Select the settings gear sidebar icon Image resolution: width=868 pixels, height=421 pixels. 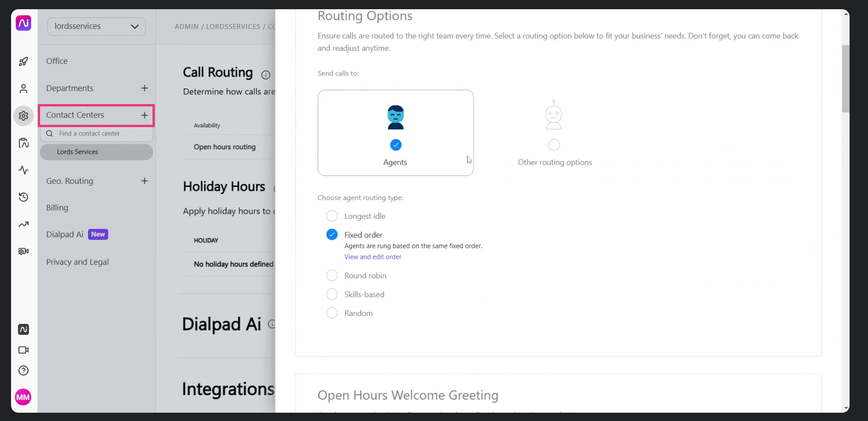23,116
